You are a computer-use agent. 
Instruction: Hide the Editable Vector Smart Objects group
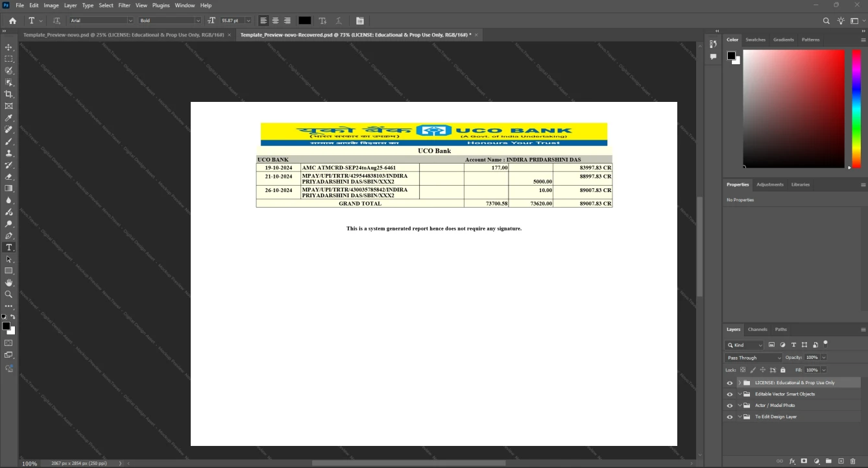point(730,394)
